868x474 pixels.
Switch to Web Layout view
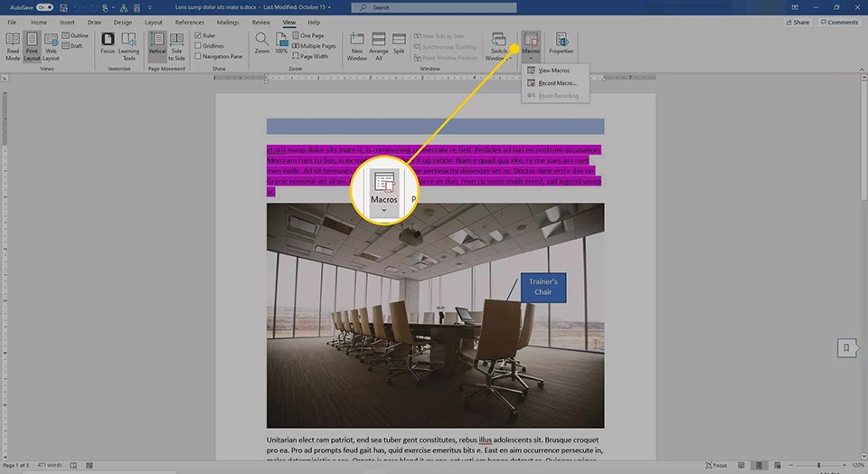tap(51, 46)
